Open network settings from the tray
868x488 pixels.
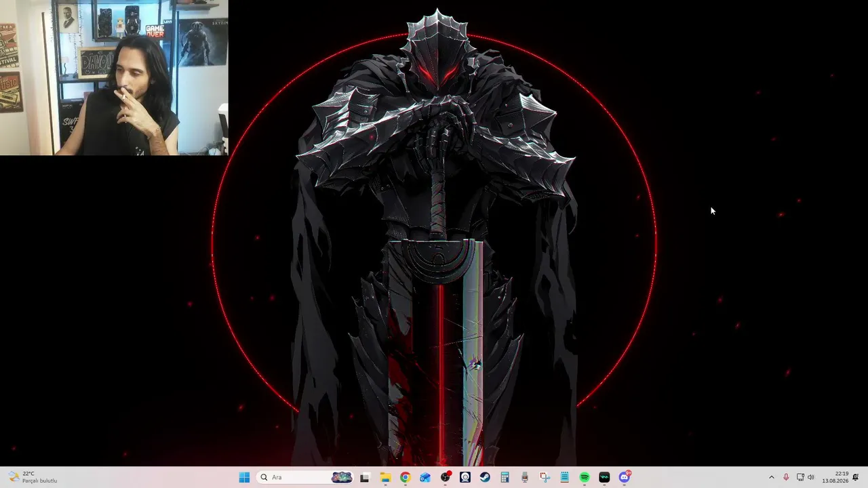point(800,477)
